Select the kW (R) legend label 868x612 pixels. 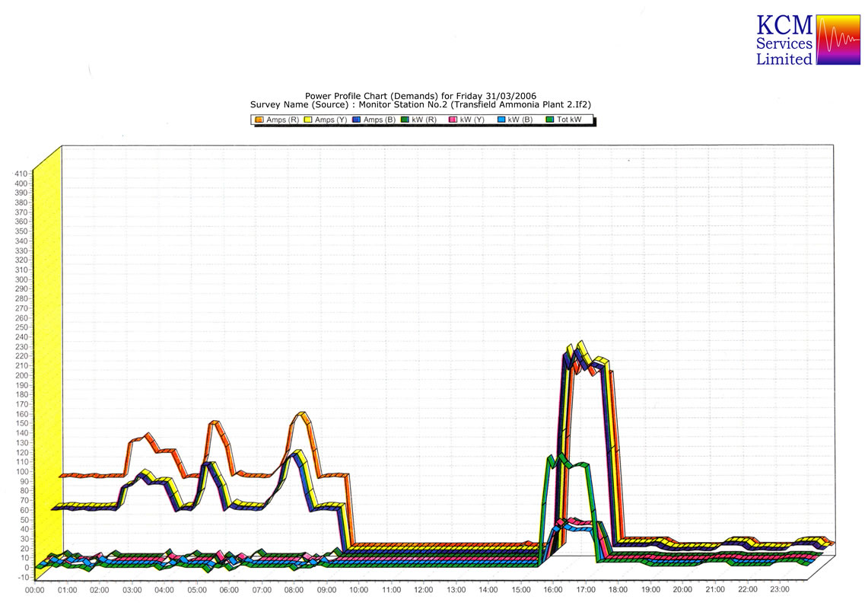pos(424,120)
